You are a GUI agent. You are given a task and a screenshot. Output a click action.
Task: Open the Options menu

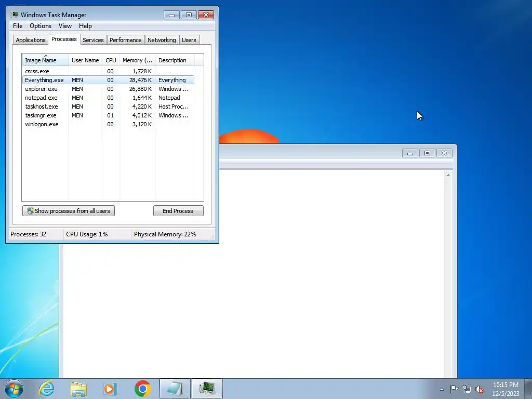(41, 26)
